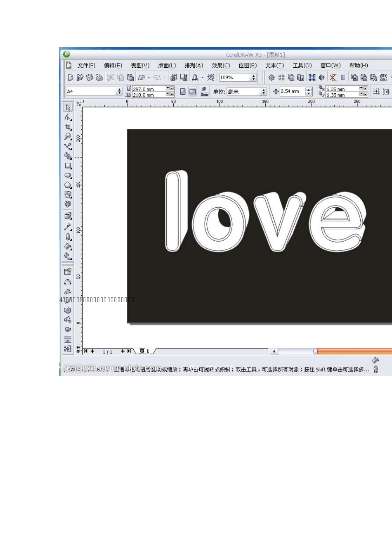
Task: Open the zoom level 109% dropdown
Action: coord(253,78)
